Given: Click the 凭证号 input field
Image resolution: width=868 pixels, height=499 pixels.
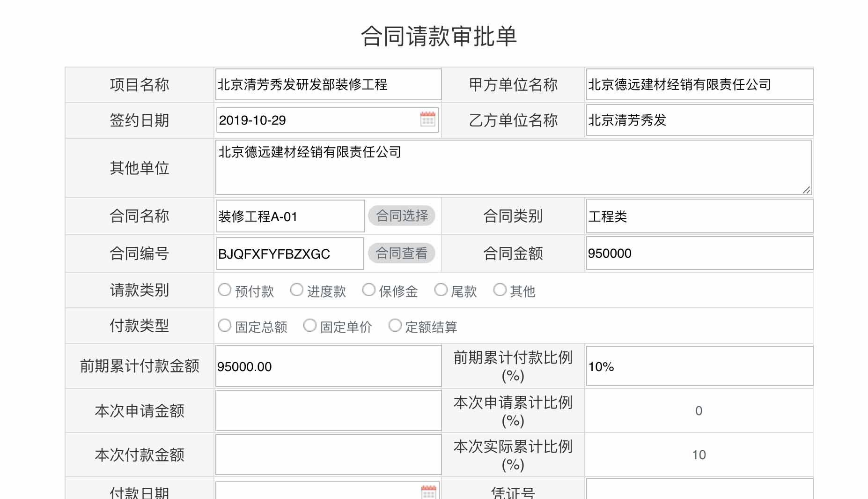Looking at the screenshot, I should coord(699,492).
